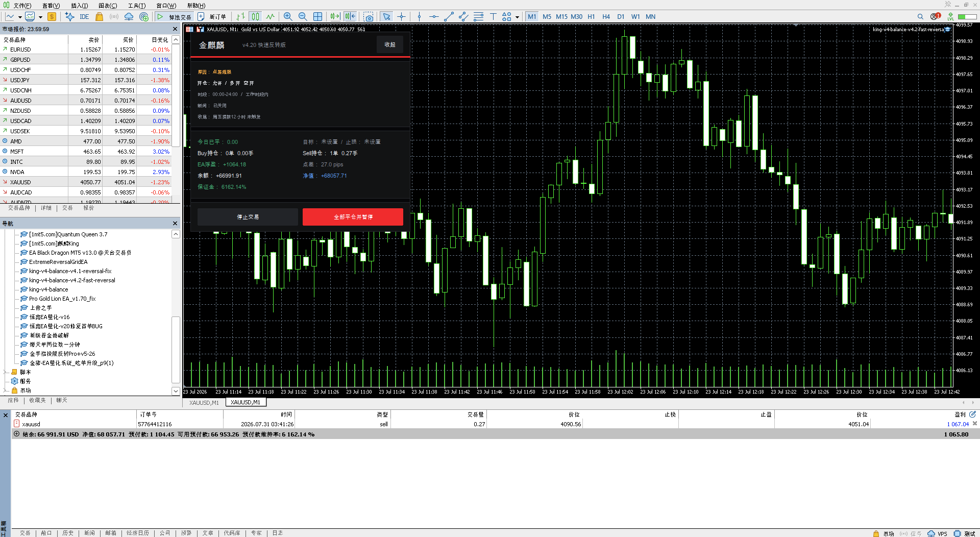Open the tile windows grid icon
The height and width of the screenshot is (537, 980).
click(317, 17)
